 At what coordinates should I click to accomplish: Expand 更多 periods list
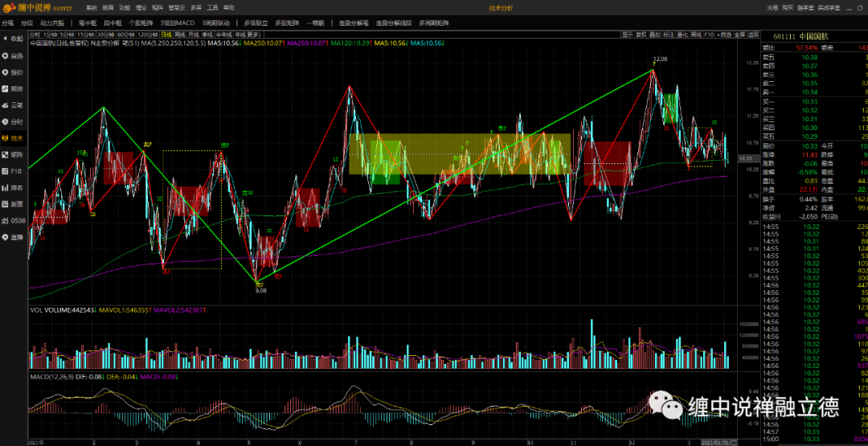[253, 35]
